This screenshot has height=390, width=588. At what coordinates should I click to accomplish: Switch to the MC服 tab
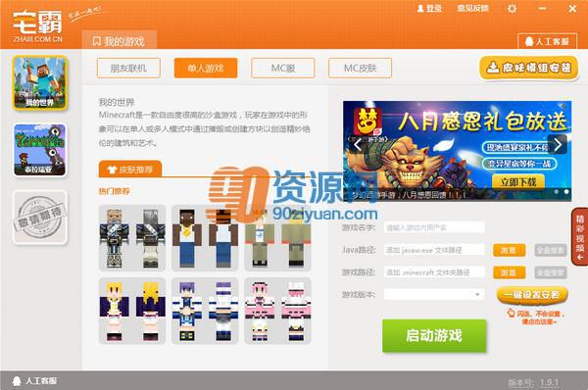pos(283,68)
